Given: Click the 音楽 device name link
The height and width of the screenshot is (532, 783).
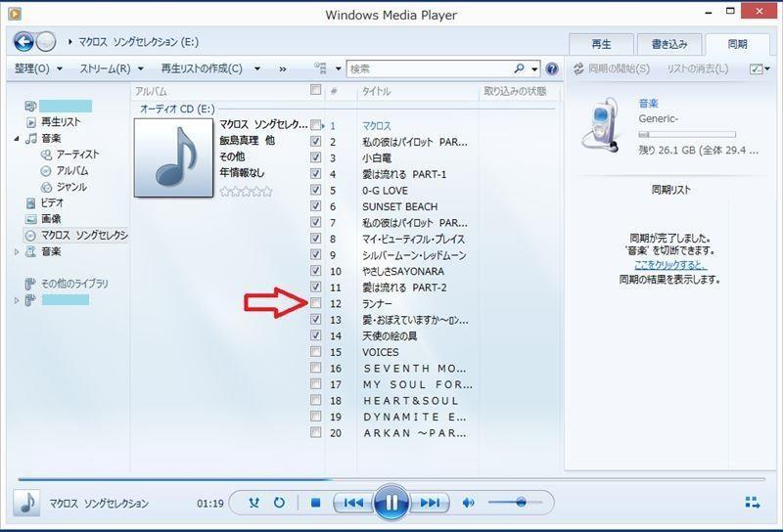Looking at the screenshot, I should point(648,104).
